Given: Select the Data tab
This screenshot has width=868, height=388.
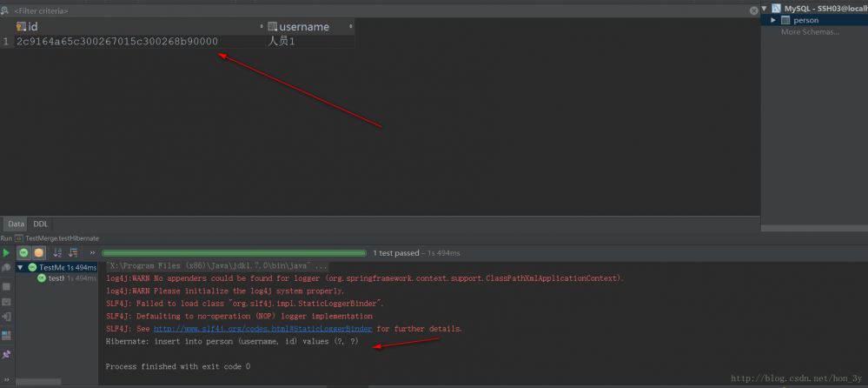Looking at the screenshot, I should (x=17, y=224).
